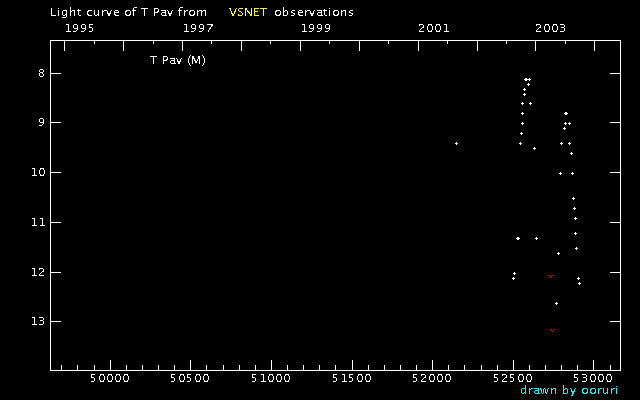Click the 52500 Julian date label

point(513,378)
